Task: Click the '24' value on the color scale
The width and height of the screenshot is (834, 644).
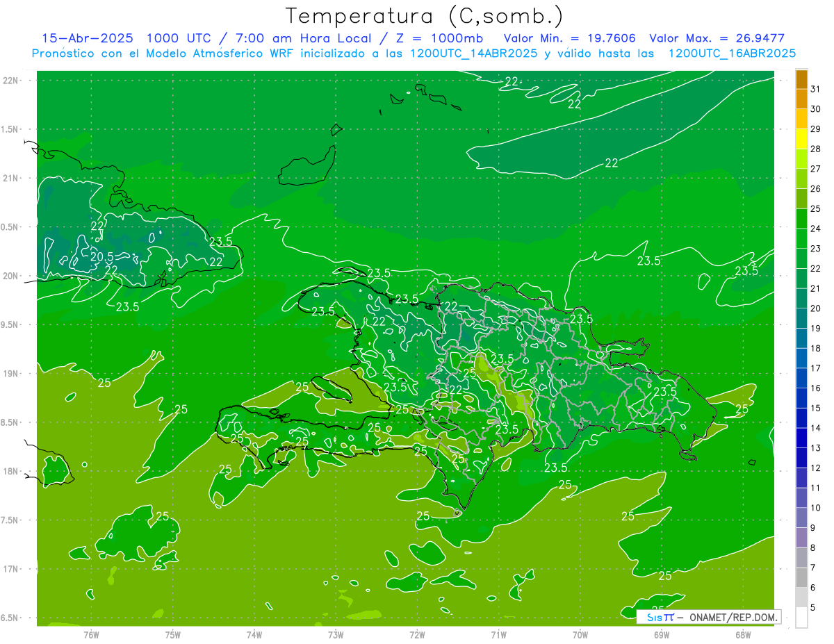Action: tap(816, 229)
